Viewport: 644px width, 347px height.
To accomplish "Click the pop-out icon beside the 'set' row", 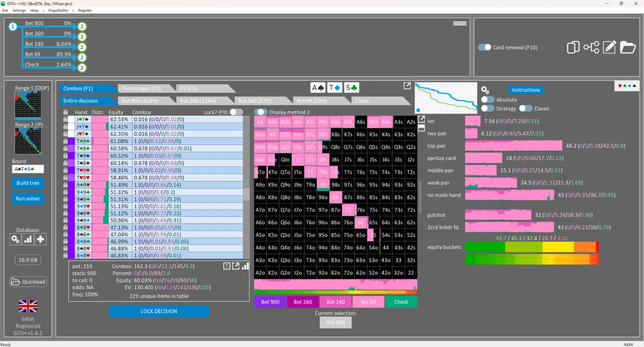I will click(x=421, y=120).
